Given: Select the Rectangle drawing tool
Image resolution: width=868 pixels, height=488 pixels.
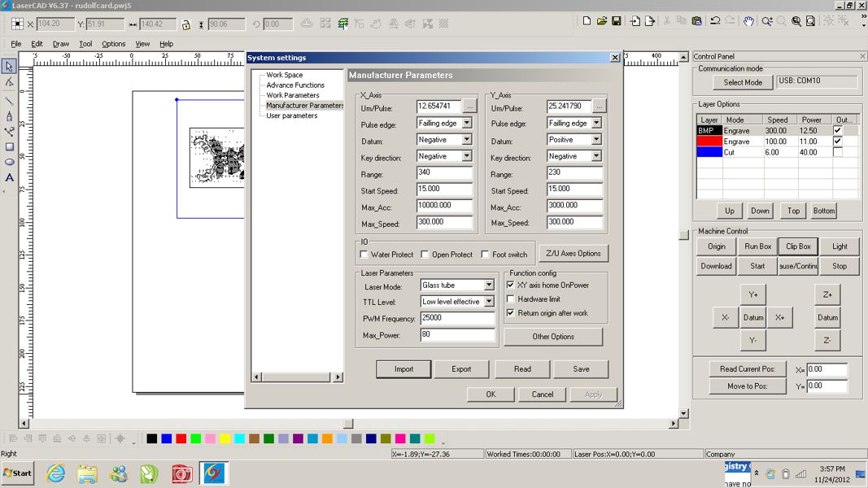Looking at the screenshot, I should coord(9,147).
